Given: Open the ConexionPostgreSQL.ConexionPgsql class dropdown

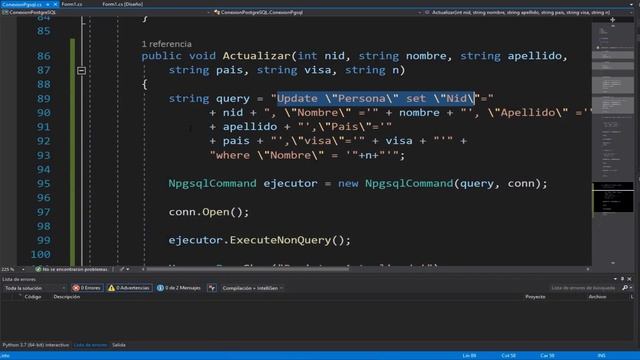Looking at the screenshot, I should (x=318, y=12).
